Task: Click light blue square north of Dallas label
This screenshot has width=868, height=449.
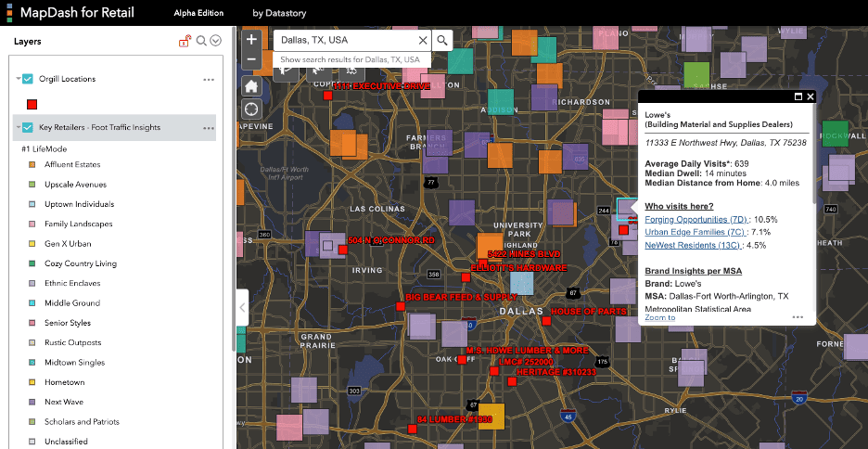Action: (521, 283)
